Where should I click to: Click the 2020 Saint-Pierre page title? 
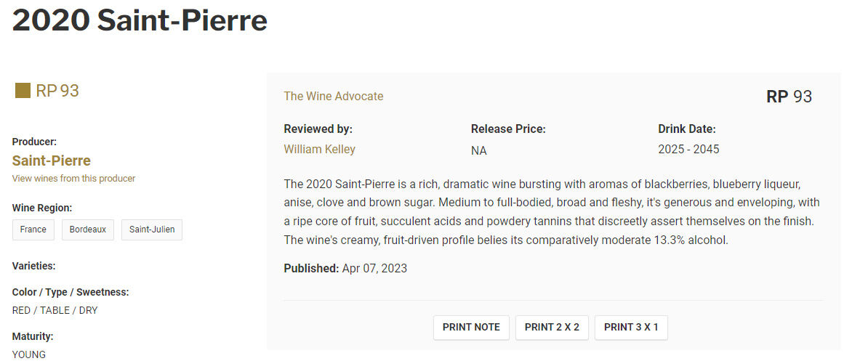(140, 21)
